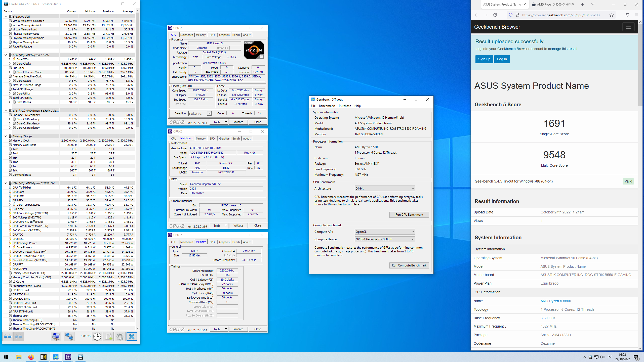Open the volume control in system tray
Screen dimensions: 644x362
(602, 357)
